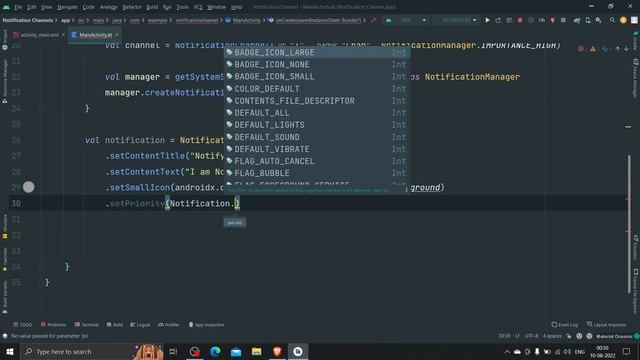Viewport: 640px width, 360px height.
Task: Open the No Devices selector dropdown
Action: [457, 20]
